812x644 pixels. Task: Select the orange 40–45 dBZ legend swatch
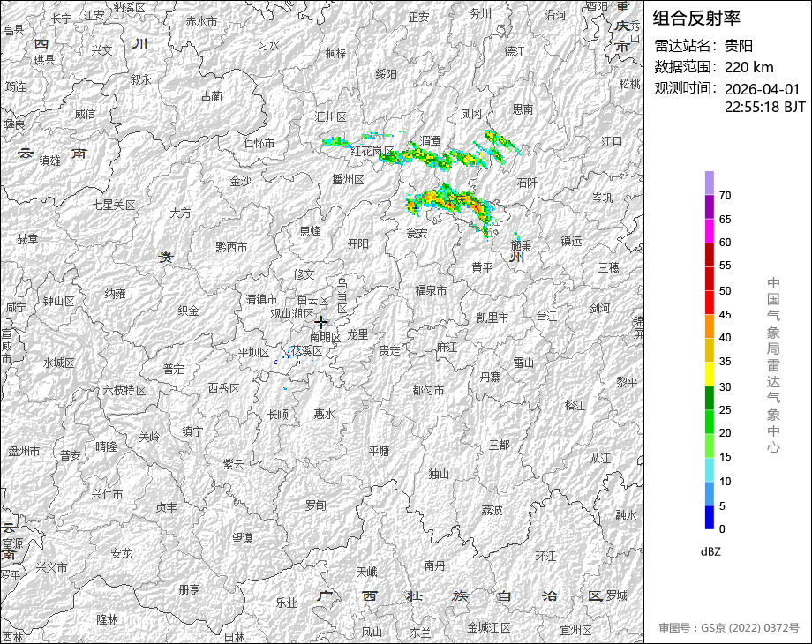click(710, 326)
